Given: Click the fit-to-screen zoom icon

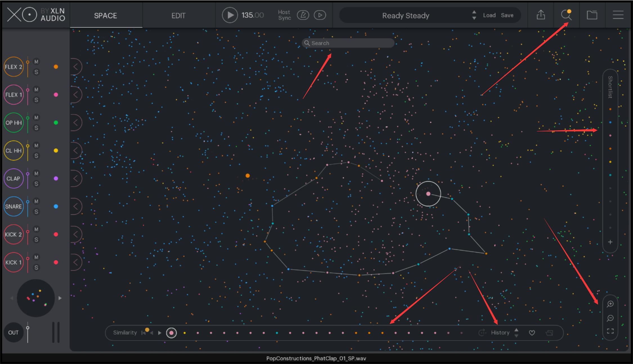Looking at the screenshot, I should click(610, 331).
